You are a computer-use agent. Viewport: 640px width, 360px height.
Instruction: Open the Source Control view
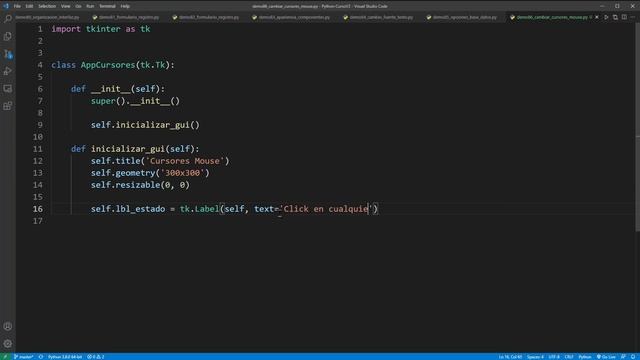[8, 54]
